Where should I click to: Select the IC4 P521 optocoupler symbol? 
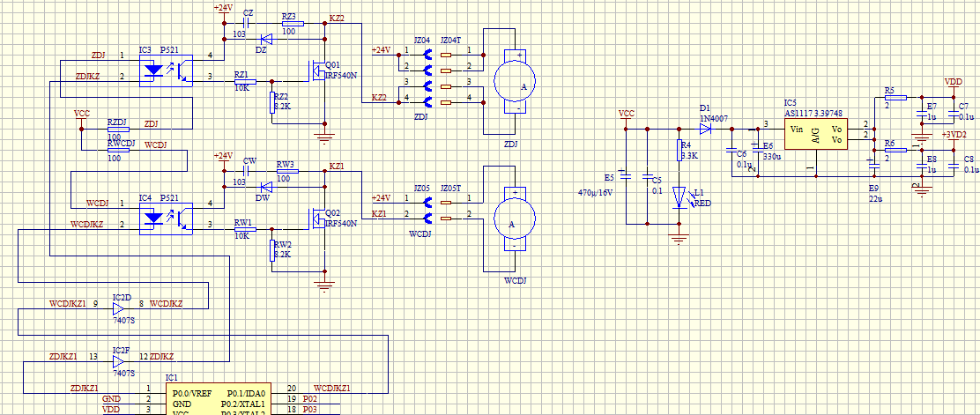167,216
